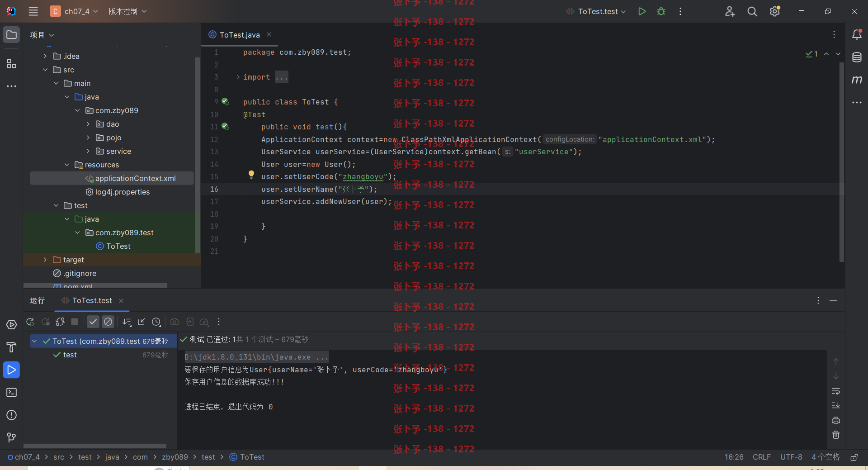Viewport: 868px width, 470px height.
Task: Change CRLF line separator in status bar
Action: tap(762, 457)
